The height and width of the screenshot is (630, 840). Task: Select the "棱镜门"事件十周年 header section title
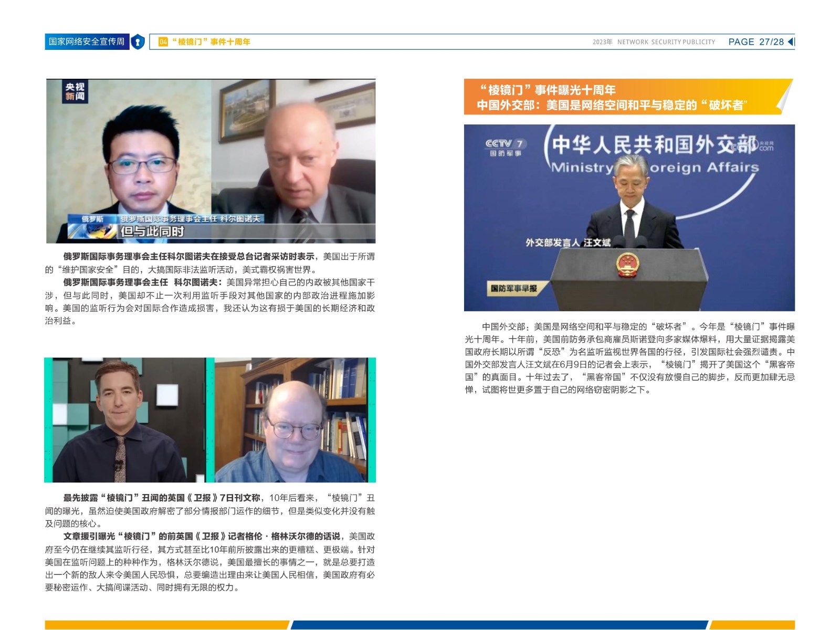[211, 41]
